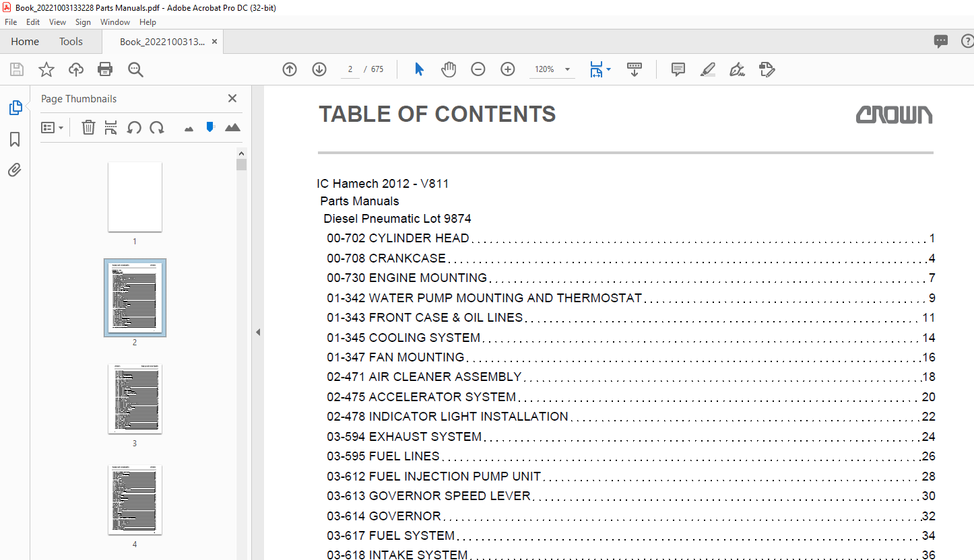The height and width of the screenshot is (560, 974).
Task: Add a sticky note comment
Action: (x=678, y=69)
